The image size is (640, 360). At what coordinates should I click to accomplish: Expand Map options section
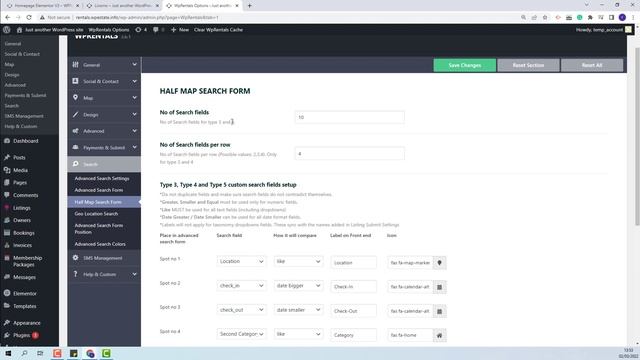pos(104,98)
